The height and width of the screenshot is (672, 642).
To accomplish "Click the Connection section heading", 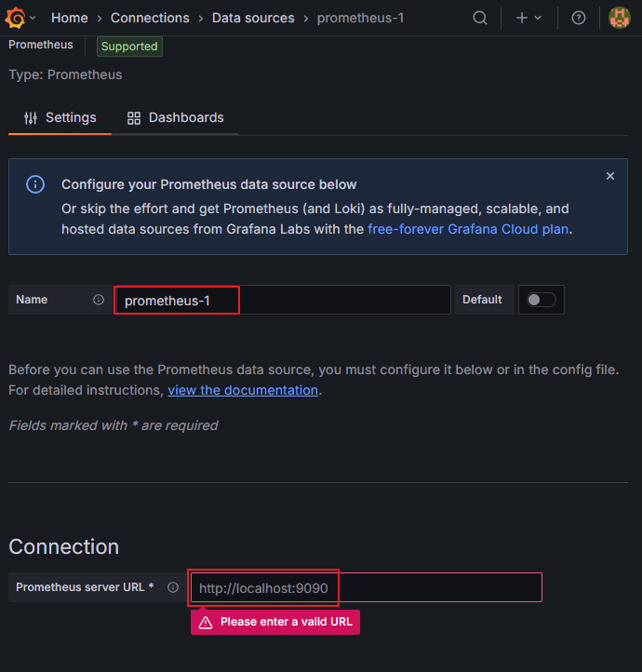I will [64, 547].
